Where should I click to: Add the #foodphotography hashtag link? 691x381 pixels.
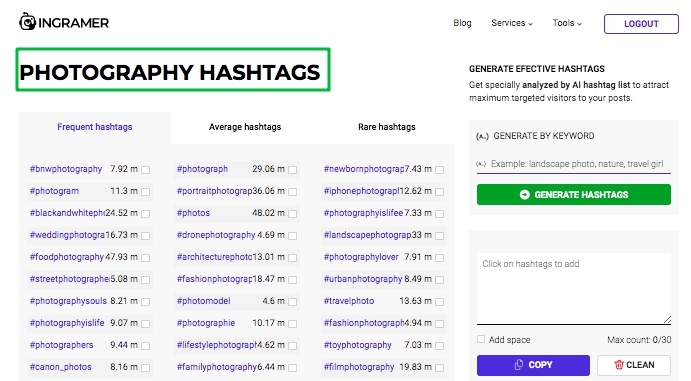click(67, 257)
